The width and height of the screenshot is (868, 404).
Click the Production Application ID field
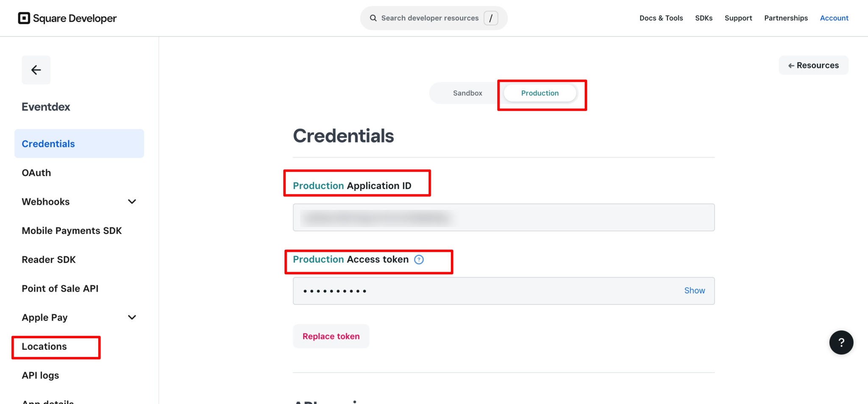pyautogui.click(x=503, y=217)
